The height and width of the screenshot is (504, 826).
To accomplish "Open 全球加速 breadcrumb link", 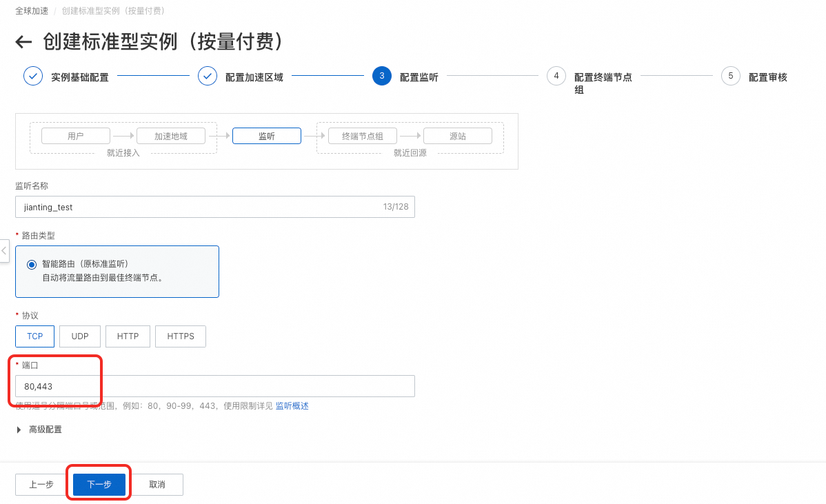I will [x=32, y=10].
